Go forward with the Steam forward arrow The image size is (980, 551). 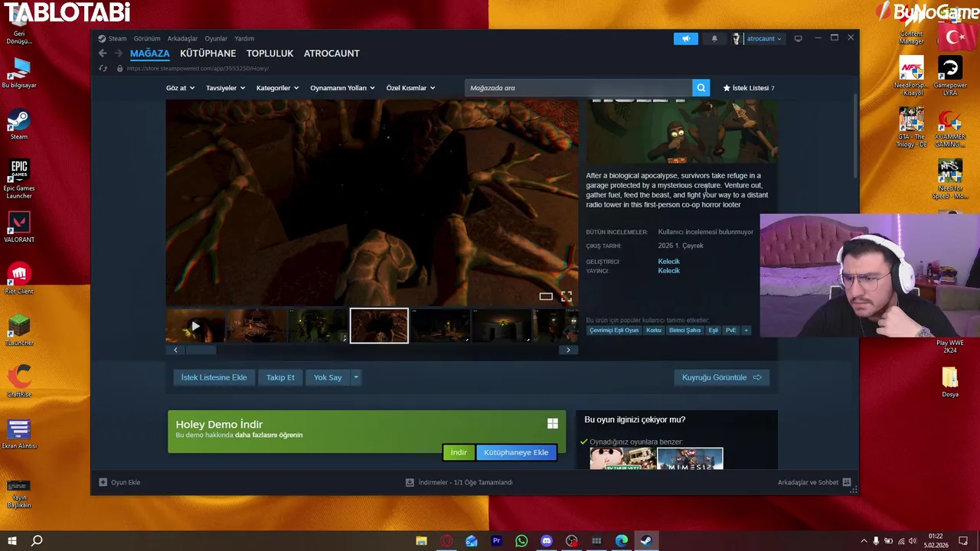click(x=119, y=53)
